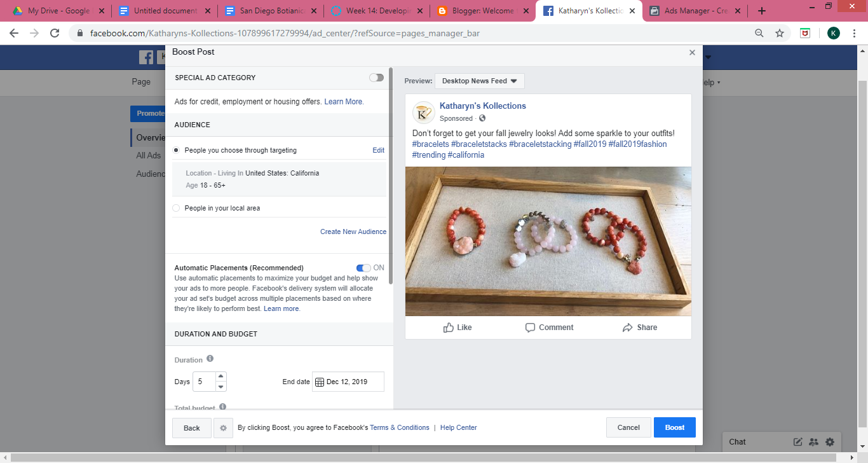Image resolution: width=868 pixels, height=463 pixels.
Task: Open the Page tab behind dialog
Action: click(x=141, y=81)
